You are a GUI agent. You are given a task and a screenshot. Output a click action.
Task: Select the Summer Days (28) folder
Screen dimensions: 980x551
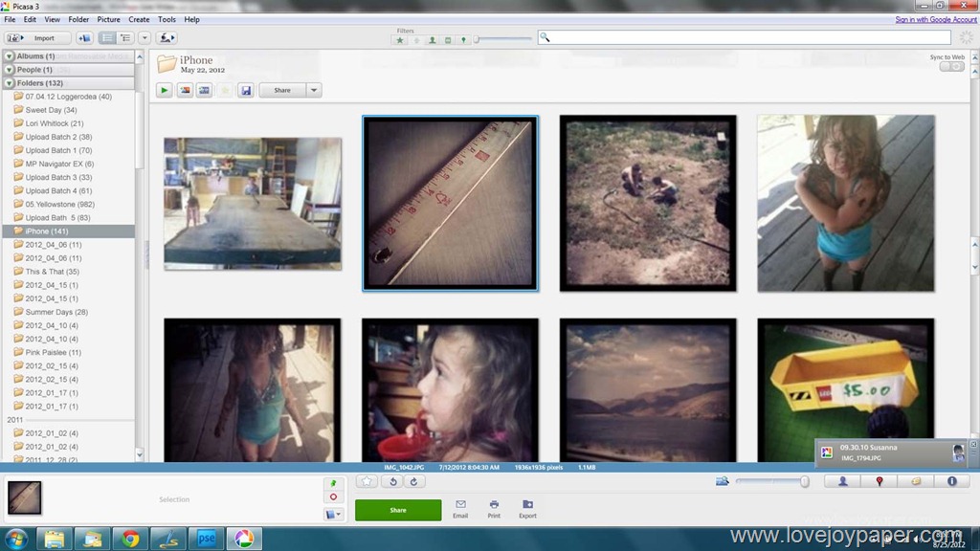(x=56, y=312)
